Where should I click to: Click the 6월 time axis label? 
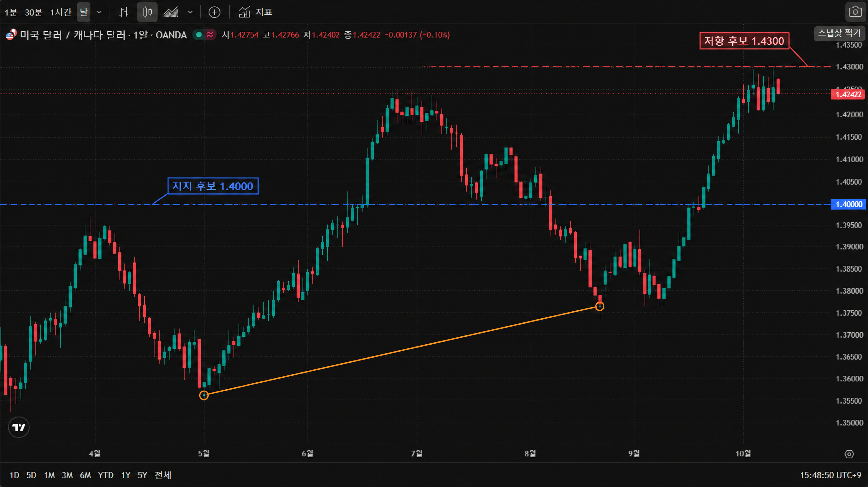point(307,454)
